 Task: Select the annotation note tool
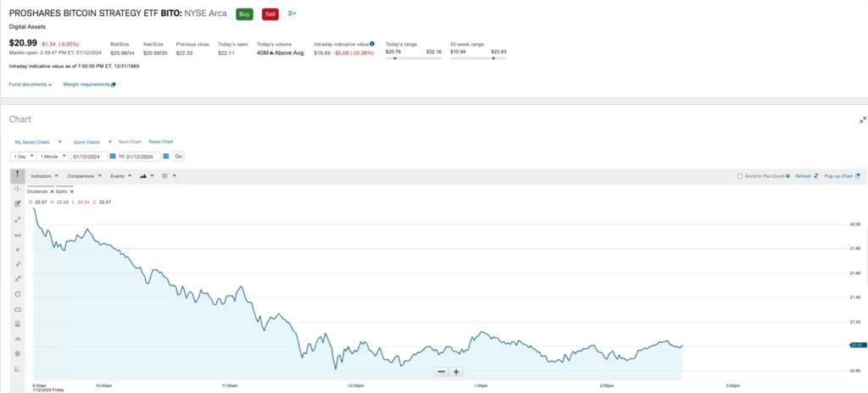point(17,203)
